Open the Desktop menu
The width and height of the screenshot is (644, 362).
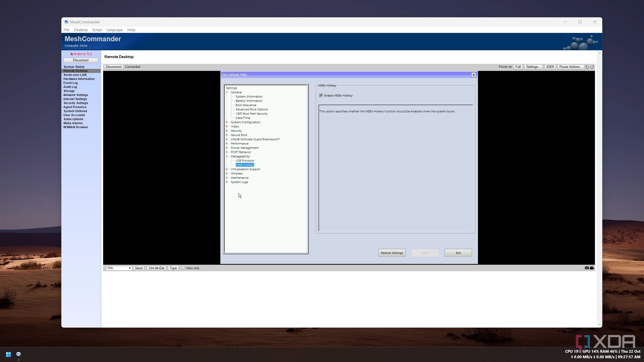pos(81,30)
